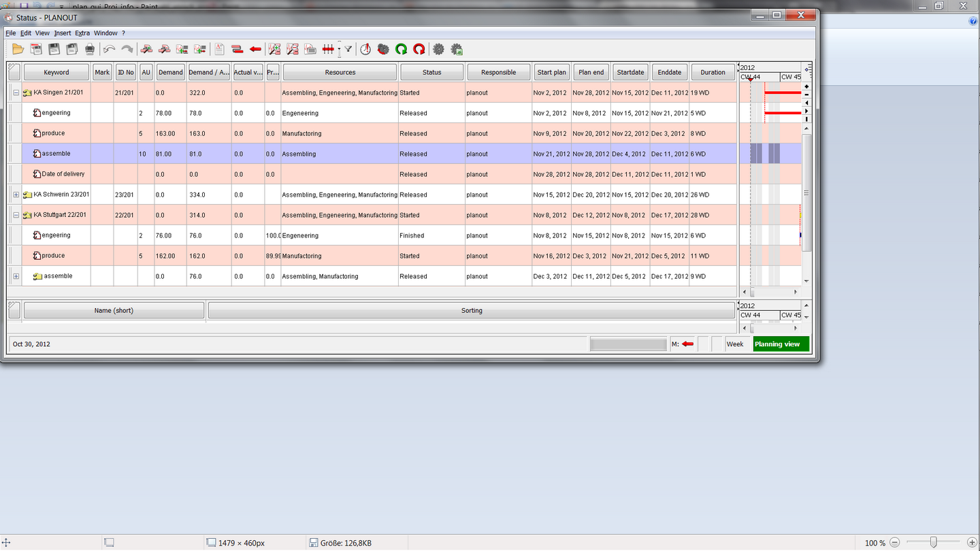Click the red document page toolbar icon
The width and height of the screenshot is (980, 551).
(x=219, y=49)
